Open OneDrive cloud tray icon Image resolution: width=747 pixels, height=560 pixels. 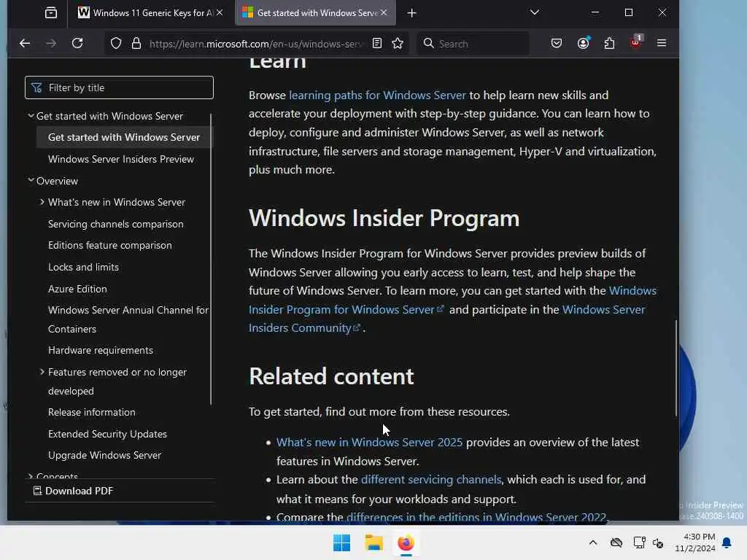click(x=616, y=542)
